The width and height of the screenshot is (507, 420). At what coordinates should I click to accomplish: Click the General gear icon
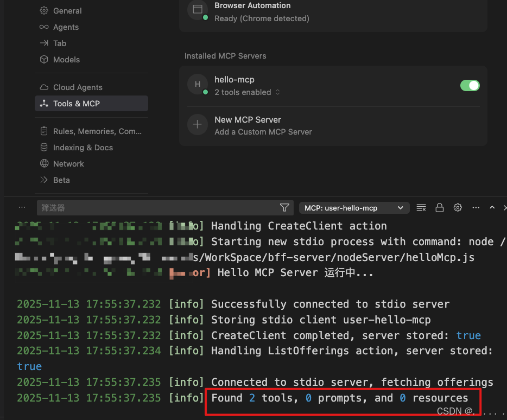44,11
